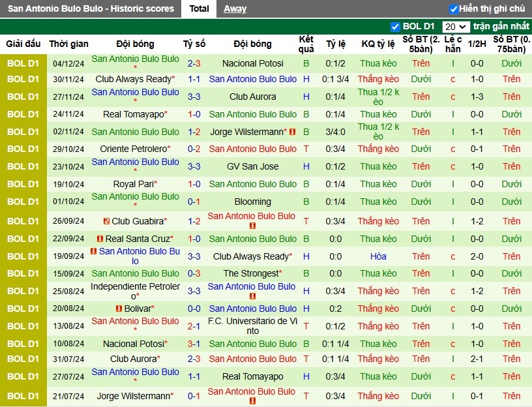Image resolution: width=532 pixels, height=407 pixels.
Task: Open the 20 recent matches dropdown
Action: (456, 27)
